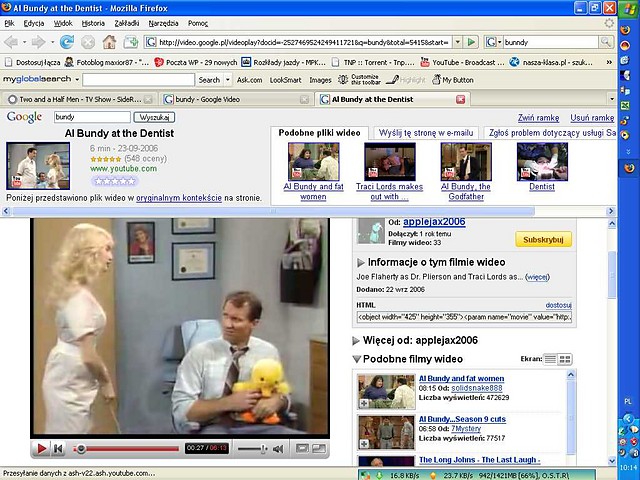Reload the page with the Refresh icon
Screen dimensions: 640x480
pos(67,42)
